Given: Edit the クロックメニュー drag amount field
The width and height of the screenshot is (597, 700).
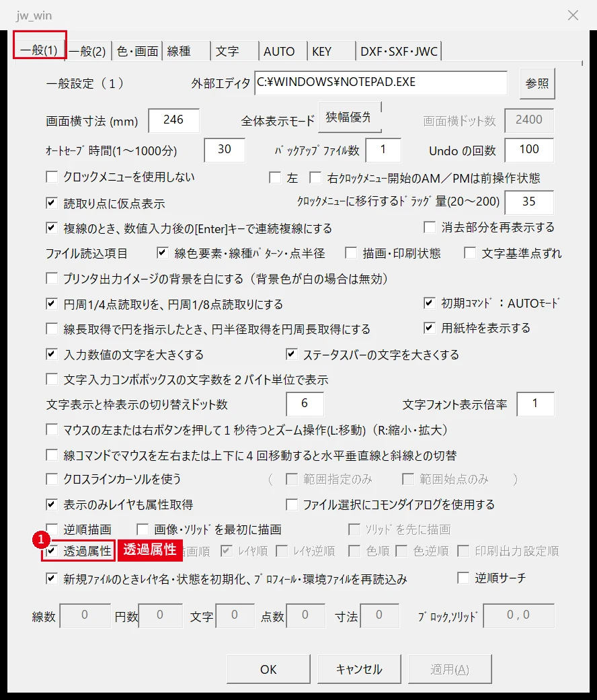Looking at the screenshot, I should click(529, 202).
